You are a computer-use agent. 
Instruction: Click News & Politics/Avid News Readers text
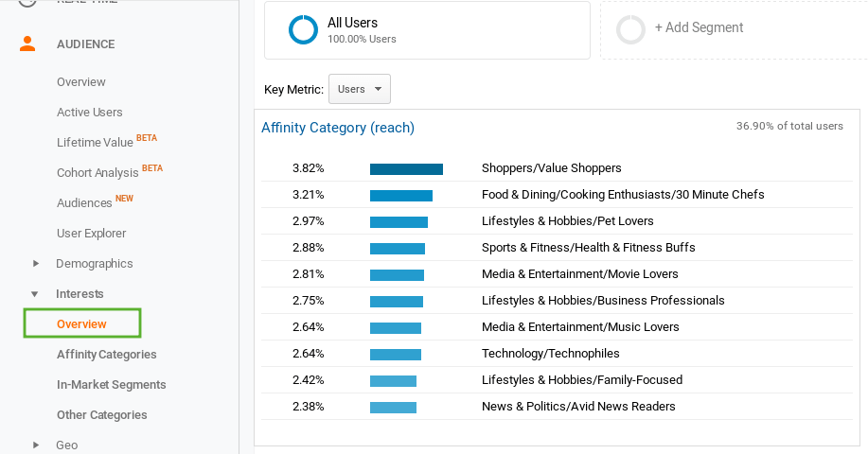[578, 407]
